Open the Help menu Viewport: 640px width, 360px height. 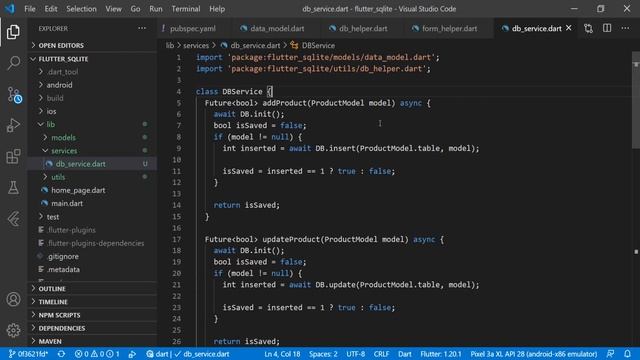[217, 9]
